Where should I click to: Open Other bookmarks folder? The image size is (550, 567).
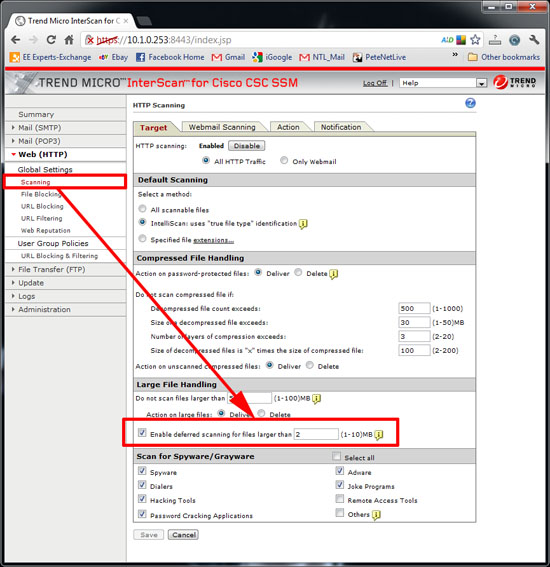coord(504,57)
